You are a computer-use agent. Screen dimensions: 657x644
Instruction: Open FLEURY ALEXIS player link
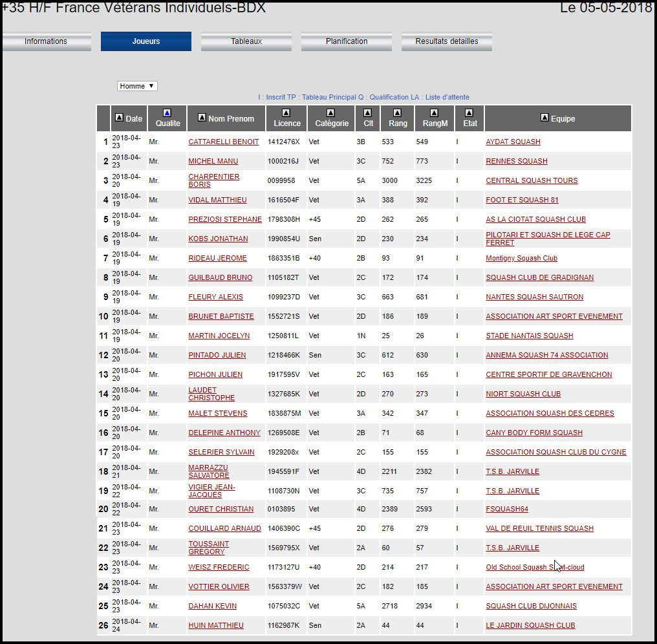216,297
